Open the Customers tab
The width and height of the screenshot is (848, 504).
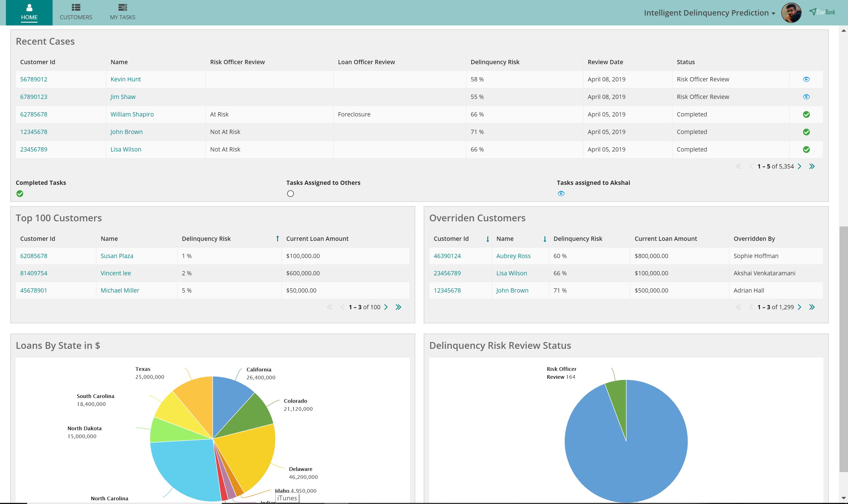point(76,12)
